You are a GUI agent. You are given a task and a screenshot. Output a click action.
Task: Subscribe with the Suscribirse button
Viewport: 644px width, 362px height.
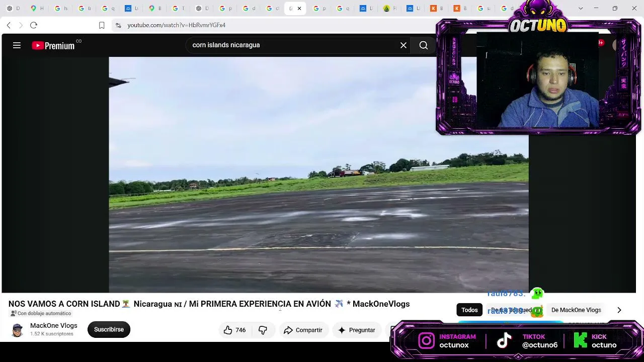tap(109, 330)
